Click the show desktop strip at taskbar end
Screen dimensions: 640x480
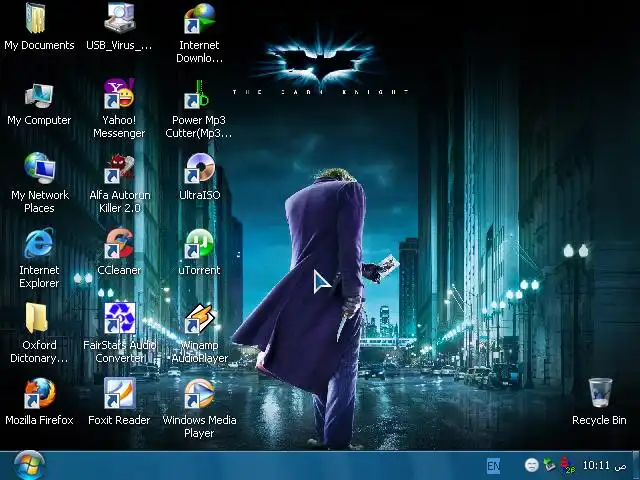(635, 466)
